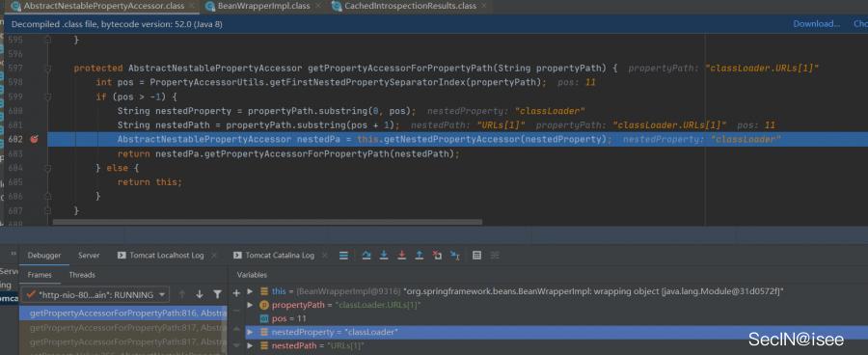Click the Step Out arrow icon
The height and width of the screenshot is (355, 868).
tap(420, 256)
